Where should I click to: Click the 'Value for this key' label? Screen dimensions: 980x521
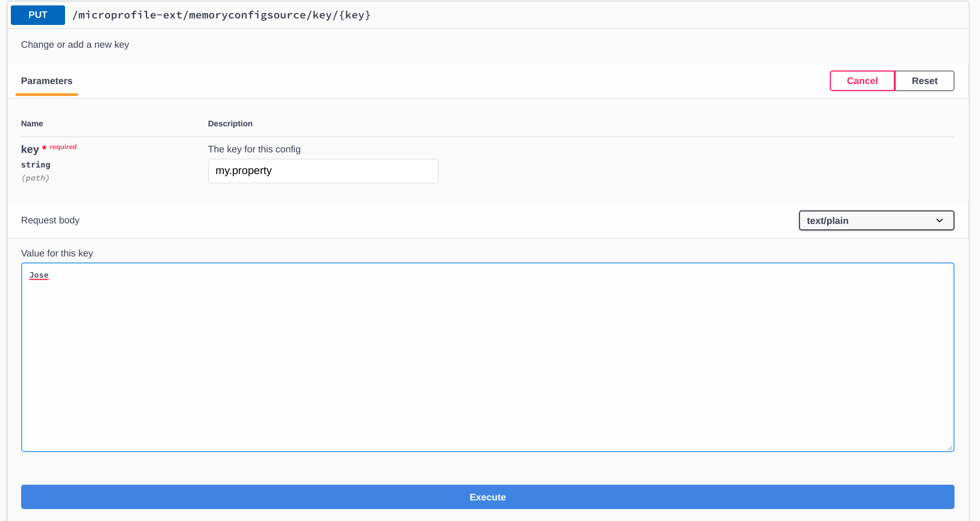coord(56,253)
